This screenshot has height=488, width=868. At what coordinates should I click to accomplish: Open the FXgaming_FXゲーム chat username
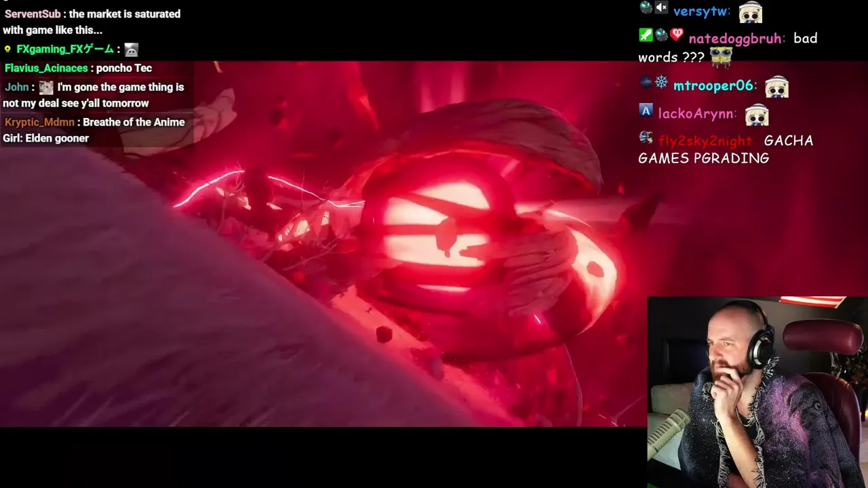tap(65, 49)
